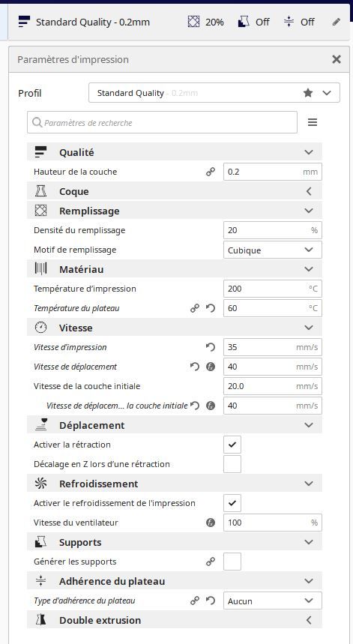
Task: Collapse the Supports section chevron
Action: click(x=309, y=542)
